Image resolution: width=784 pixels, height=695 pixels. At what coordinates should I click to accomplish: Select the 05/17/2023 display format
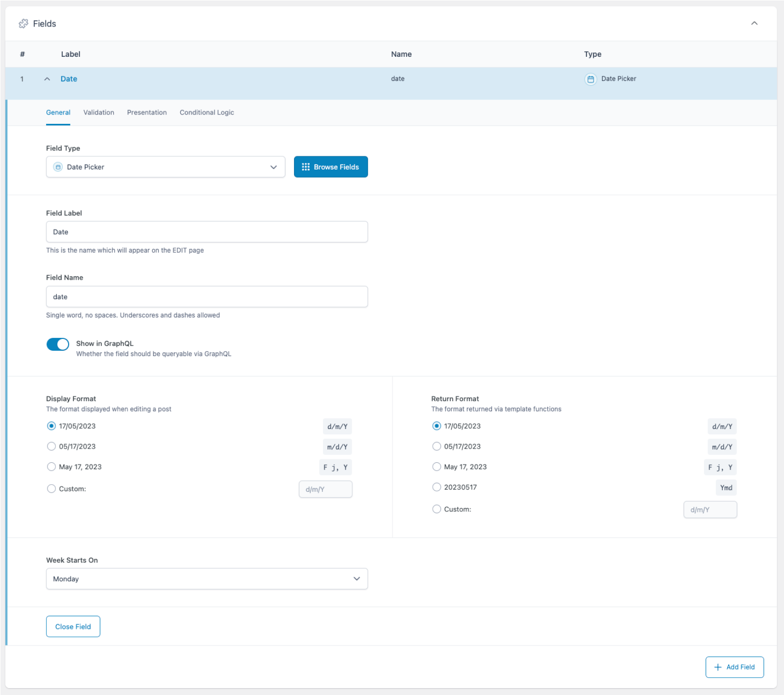(x=51, y=446)
